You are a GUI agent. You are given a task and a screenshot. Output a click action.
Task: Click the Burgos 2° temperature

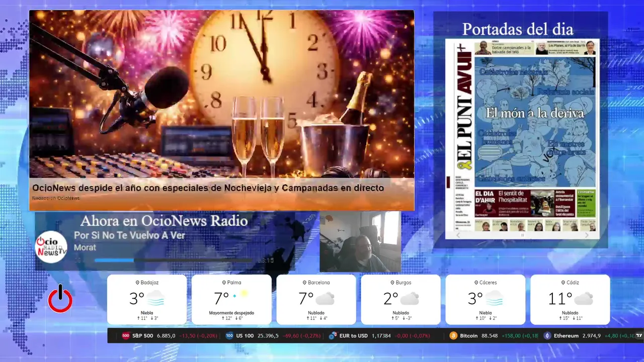[390, 299]
